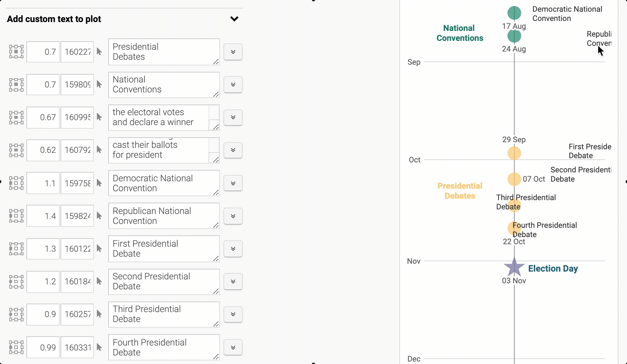Select the anchor icon for Republican National Convention
The image size is (627, 364).
(x=16, y=216)
